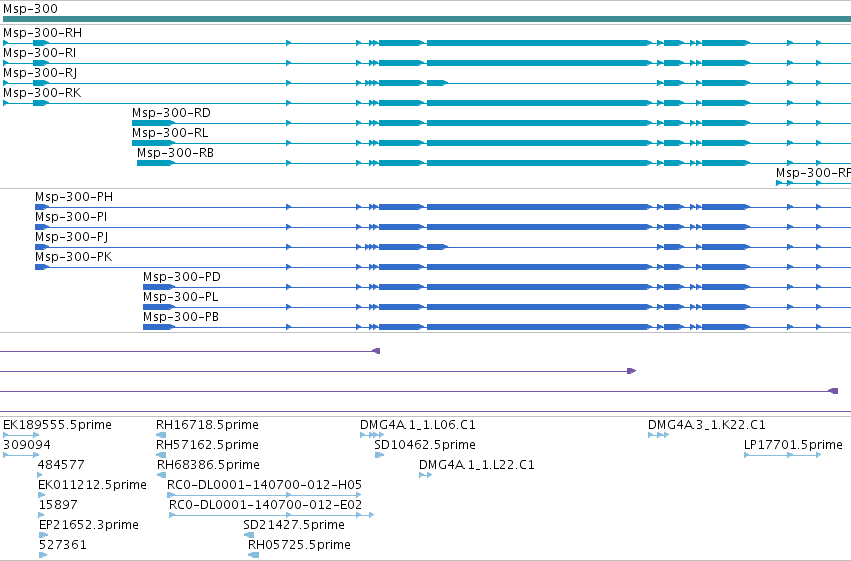Click the DMG4A.1_1.L06.C1 label
851x561 pixels.
click(x=418, y=425)
